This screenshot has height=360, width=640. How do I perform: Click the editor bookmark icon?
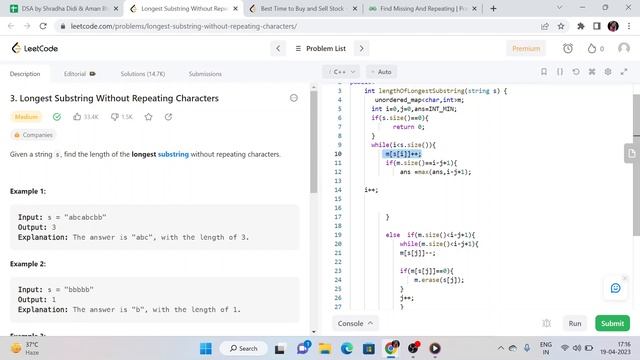544,72
